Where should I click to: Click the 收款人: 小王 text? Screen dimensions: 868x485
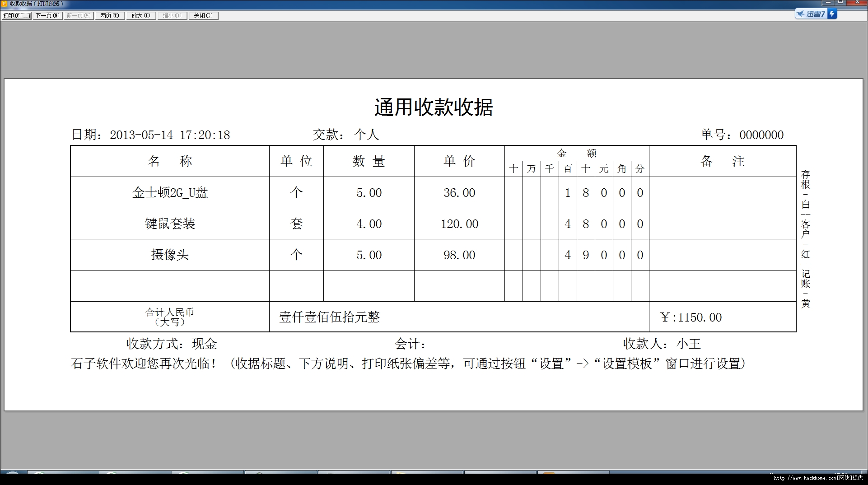click(662, 344)
